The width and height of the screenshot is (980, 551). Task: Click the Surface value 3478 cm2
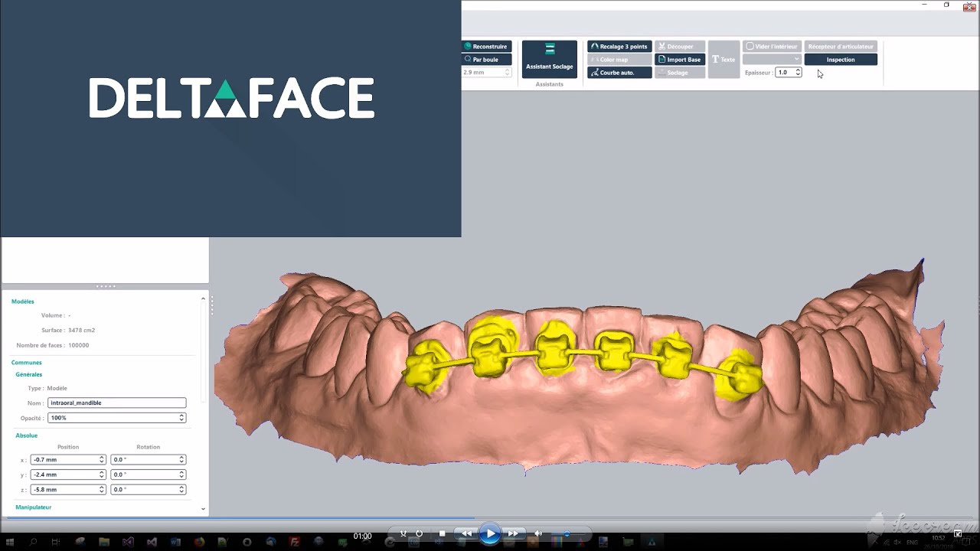tap(81, 331)
